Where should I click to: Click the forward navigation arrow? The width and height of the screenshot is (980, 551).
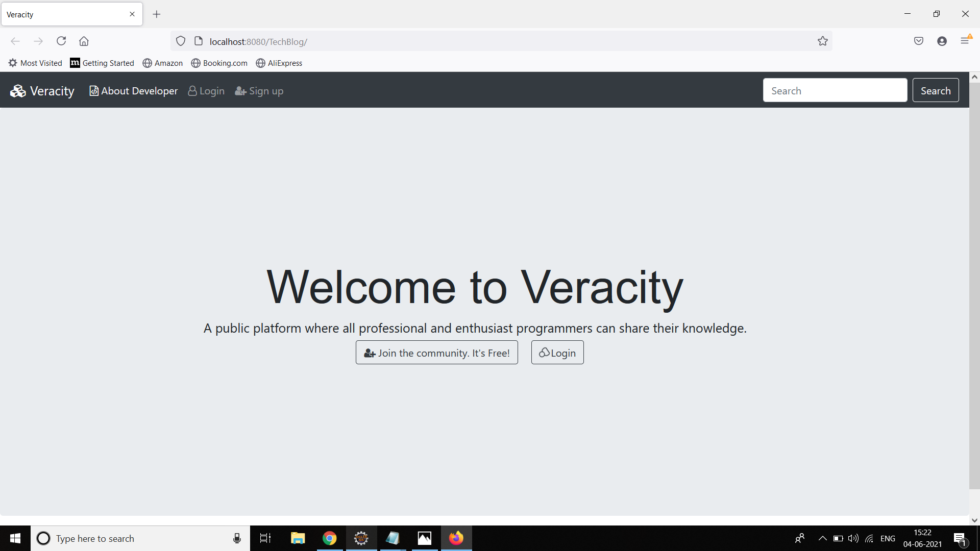pyautogui.click(x=38, y=41)
